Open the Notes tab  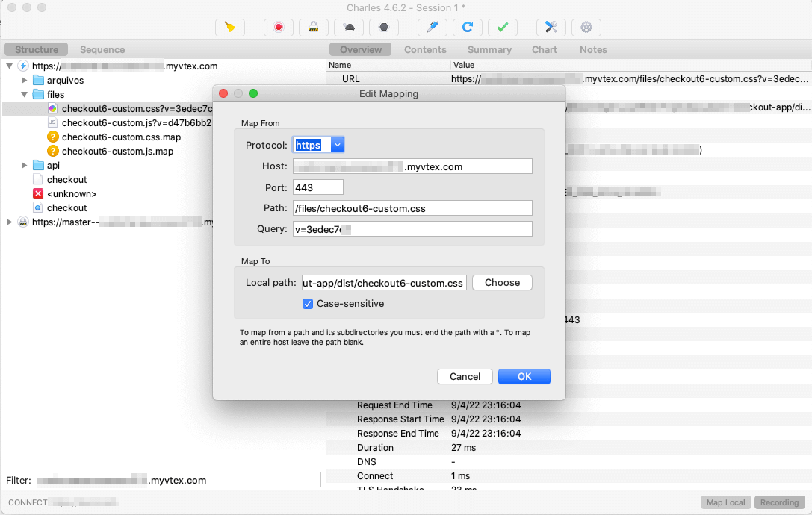coord(593,50)
